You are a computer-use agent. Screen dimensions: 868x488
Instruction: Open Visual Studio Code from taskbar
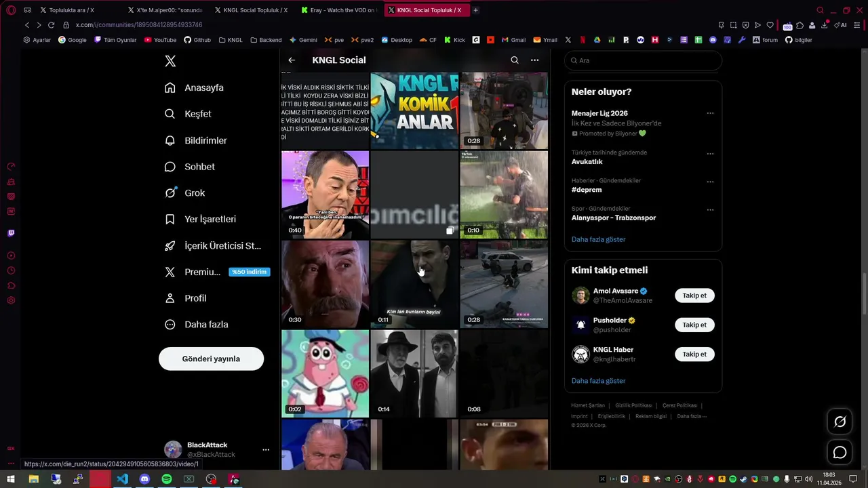(x=122, y=479)
